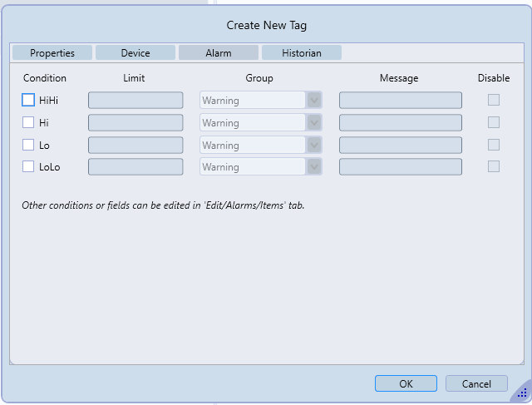532x405 pixels.
Task: Click the LoLo Message text field
Action: click(x=400, y=167)
